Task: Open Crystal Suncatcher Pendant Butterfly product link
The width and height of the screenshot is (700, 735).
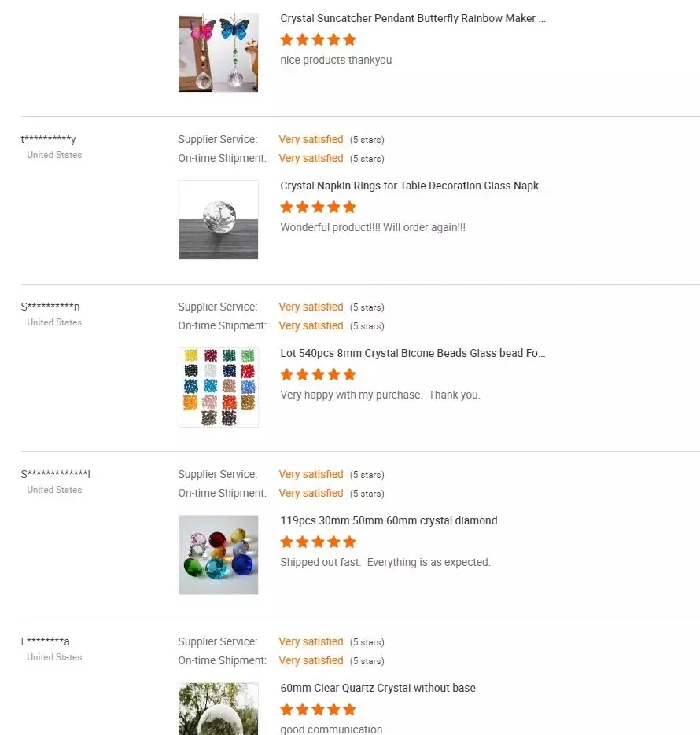Action: 413,18
